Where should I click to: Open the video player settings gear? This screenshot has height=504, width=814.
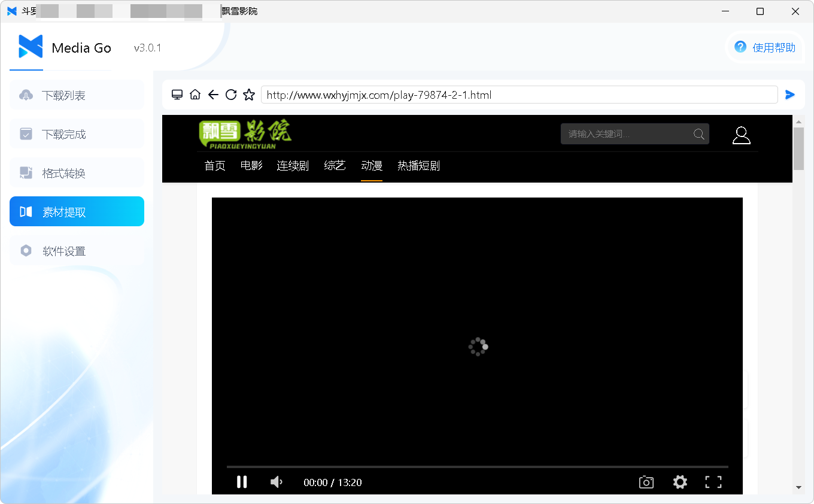pyautogui.click(x=680, y=482)
